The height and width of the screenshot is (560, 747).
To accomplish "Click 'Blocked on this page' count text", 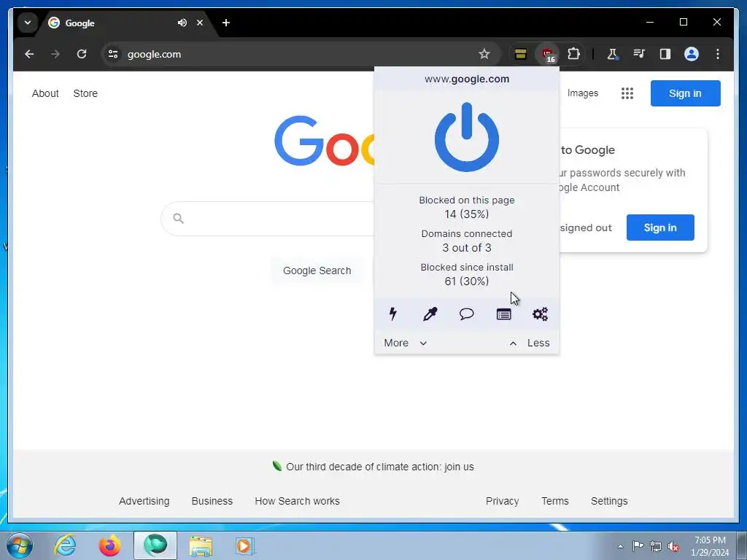I will point(466,214).
